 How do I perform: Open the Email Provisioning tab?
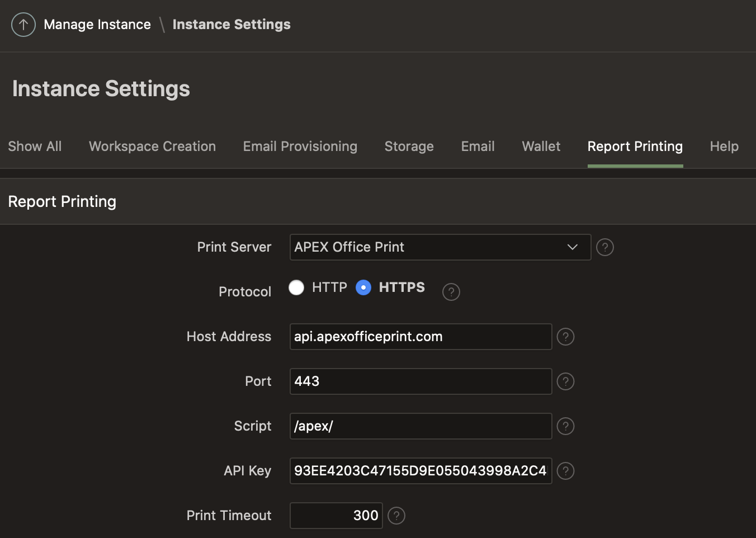(300, 147)
